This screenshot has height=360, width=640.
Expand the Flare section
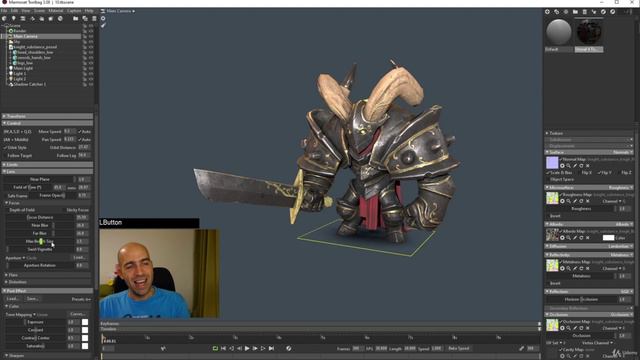pos(47,275)
